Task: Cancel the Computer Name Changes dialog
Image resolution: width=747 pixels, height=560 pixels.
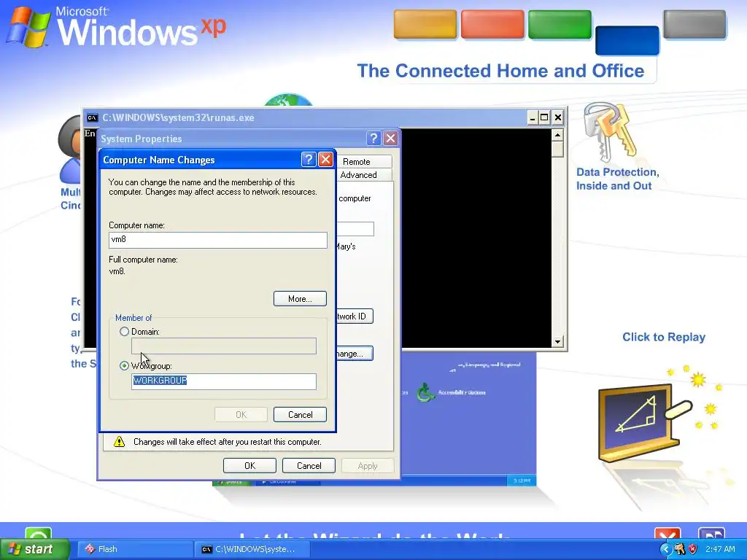Action: tap(300, 415)
